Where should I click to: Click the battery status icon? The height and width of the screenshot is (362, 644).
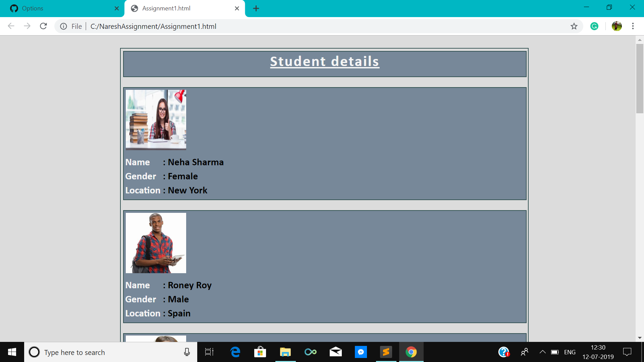(555, 352)
